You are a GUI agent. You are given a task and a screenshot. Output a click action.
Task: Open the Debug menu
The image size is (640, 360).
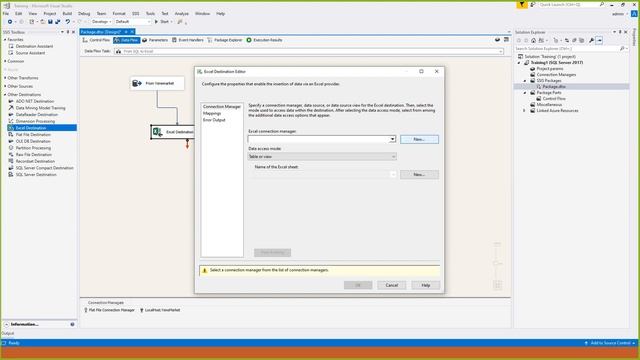click(84, 13)
